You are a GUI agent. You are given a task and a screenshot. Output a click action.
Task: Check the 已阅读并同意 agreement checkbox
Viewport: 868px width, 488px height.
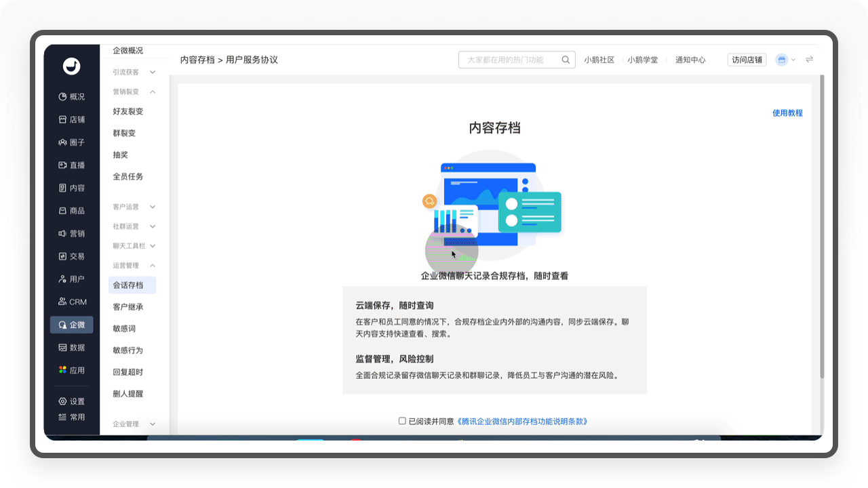402,421
